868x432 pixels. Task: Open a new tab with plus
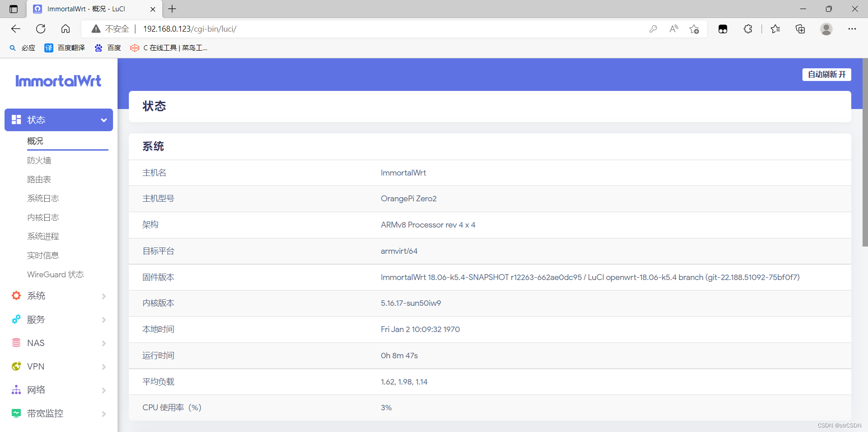(172, 9)
